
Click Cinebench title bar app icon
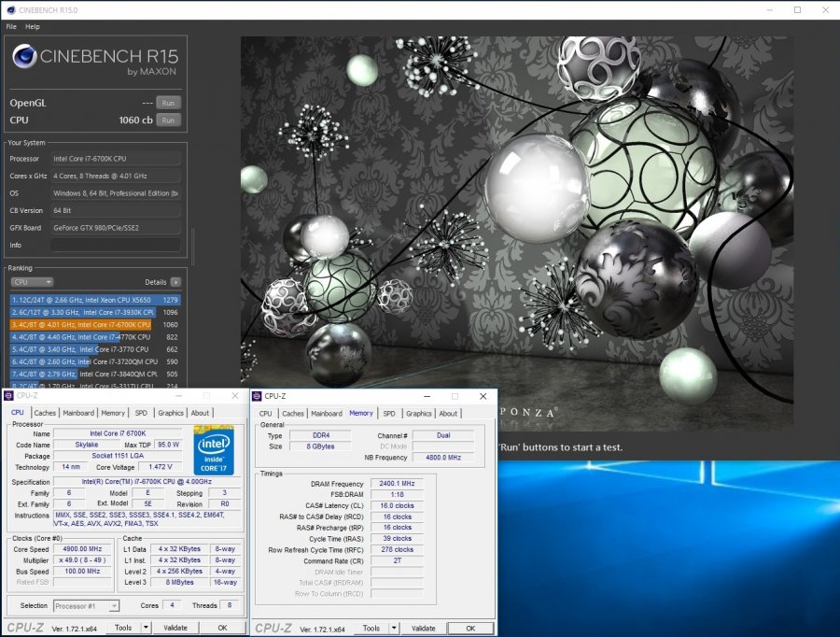coord(10,9)
